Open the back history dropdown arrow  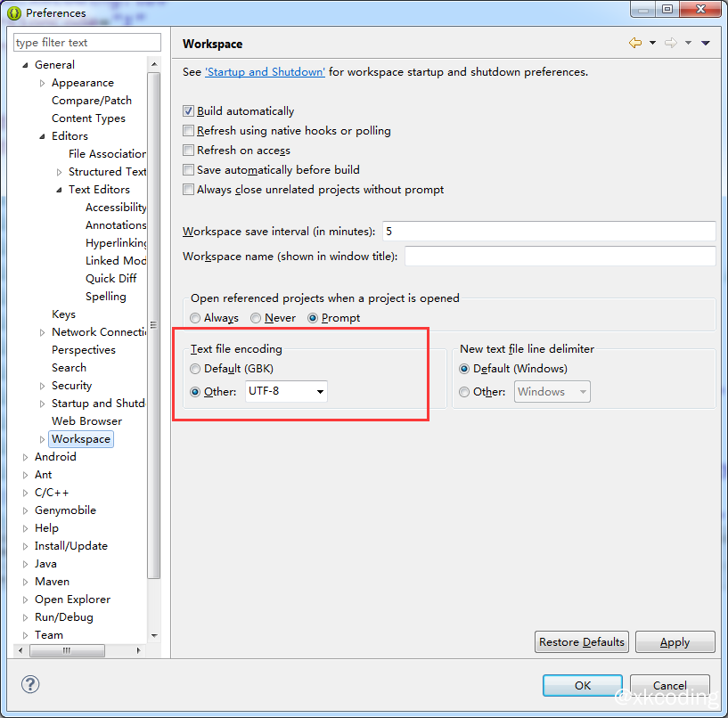(x=652, y=43)
